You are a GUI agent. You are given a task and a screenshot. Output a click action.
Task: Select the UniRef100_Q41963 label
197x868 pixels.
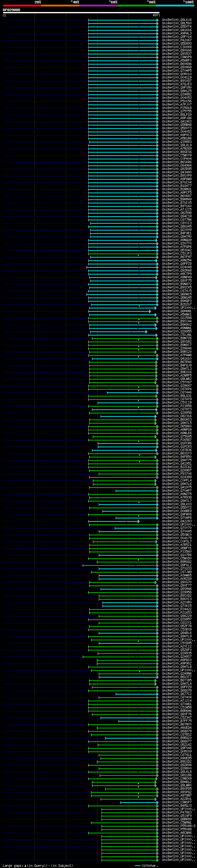pyautogui.click(x=177, y=121)
